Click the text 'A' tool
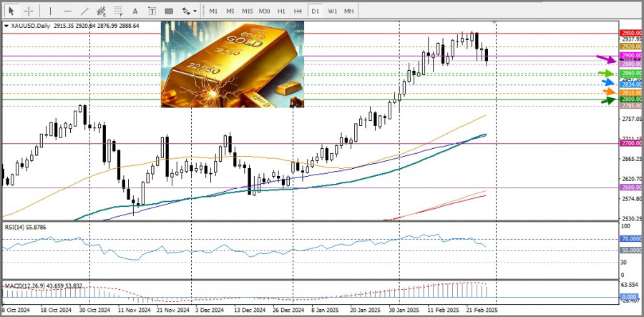This screenshot has height=317, width=644. pyautogui.click(x=136, y=11)
